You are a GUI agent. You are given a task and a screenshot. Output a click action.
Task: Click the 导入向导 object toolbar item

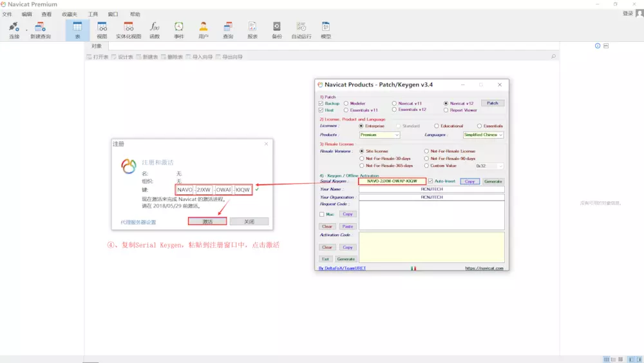pyautogui.click(x=199, y=57)
